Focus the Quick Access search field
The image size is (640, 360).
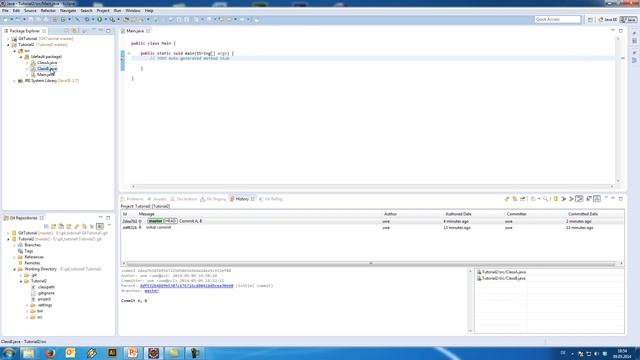pos(558,19)
